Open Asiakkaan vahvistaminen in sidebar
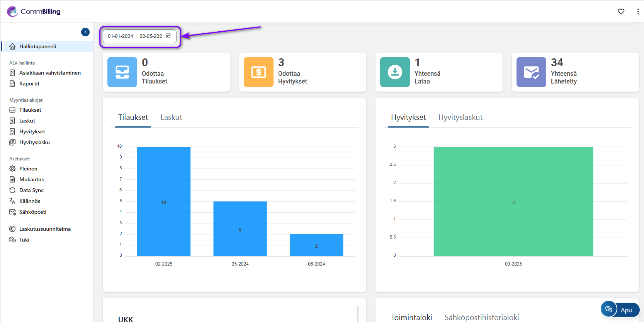The width and height of the screenshot is (644, 322). [x=50, y=73]
